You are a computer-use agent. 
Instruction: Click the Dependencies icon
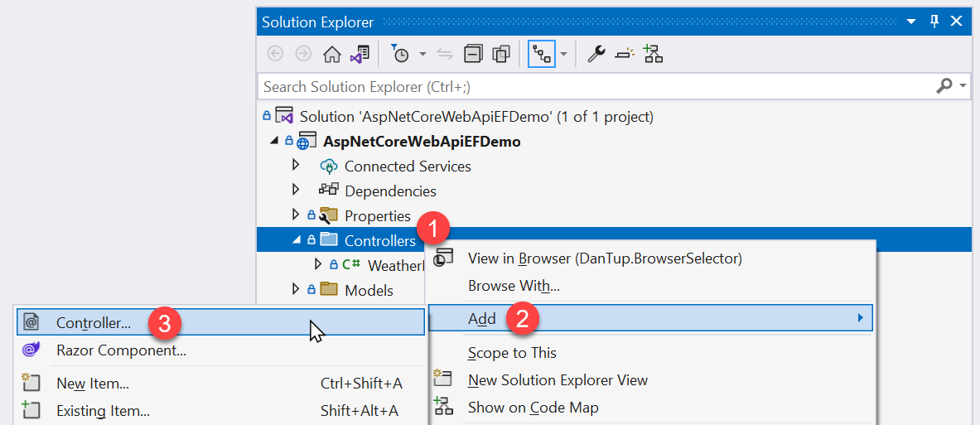point(329,190)
